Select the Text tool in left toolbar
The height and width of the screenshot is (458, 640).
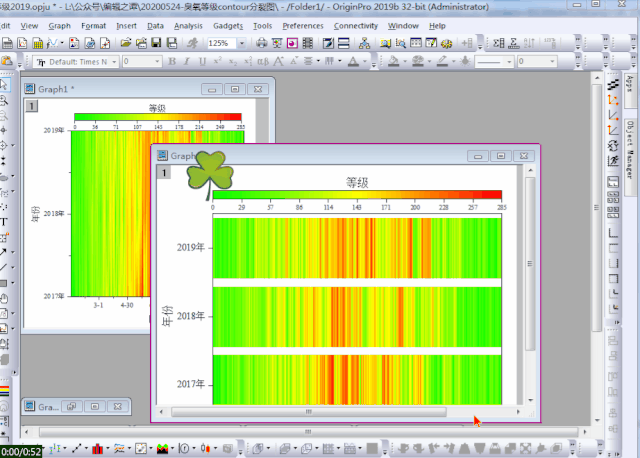(x=4, y=221)
